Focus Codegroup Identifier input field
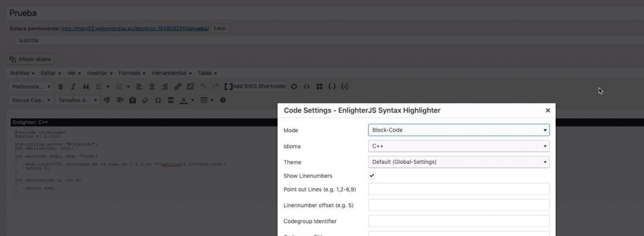The image size is (644, 236). tap(459, 221)
